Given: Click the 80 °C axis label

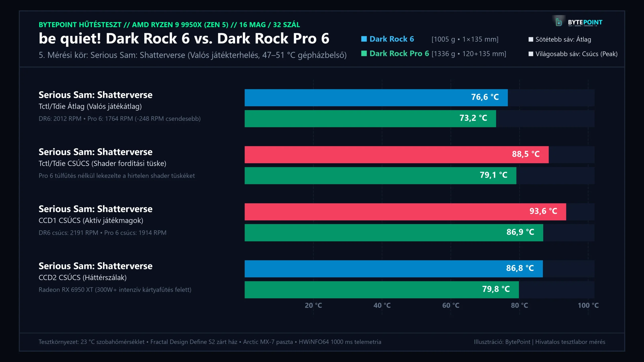Looking at the screenshot, I should pos(519,305).
